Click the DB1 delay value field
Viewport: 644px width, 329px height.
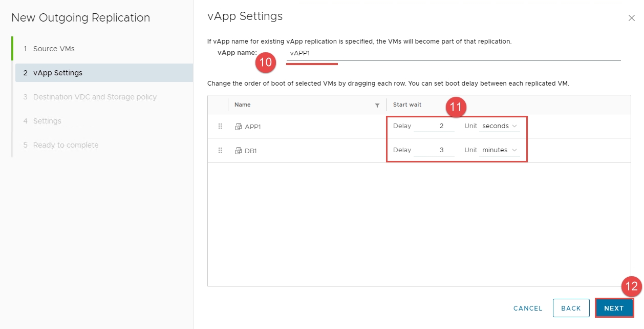(434, 150)
